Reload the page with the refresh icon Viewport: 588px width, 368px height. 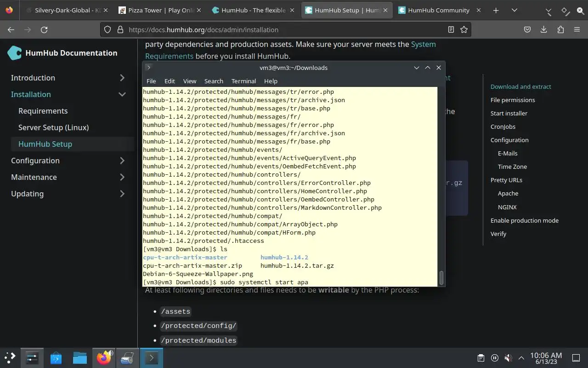[44, 29]
